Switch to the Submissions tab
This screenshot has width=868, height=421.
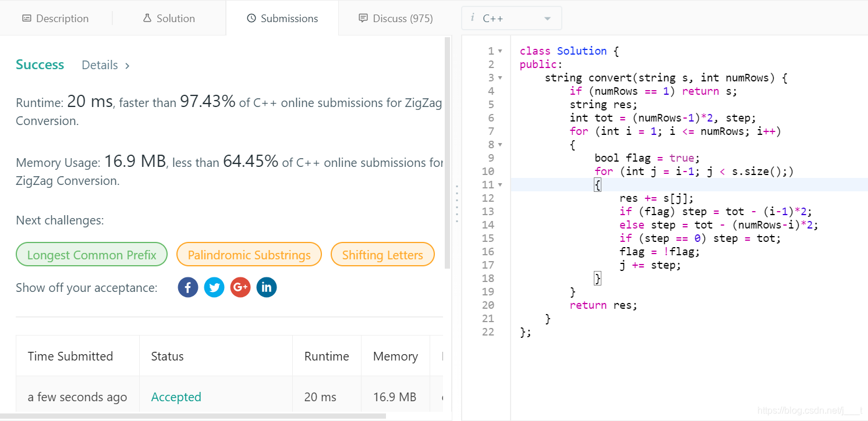coord(282,19)
